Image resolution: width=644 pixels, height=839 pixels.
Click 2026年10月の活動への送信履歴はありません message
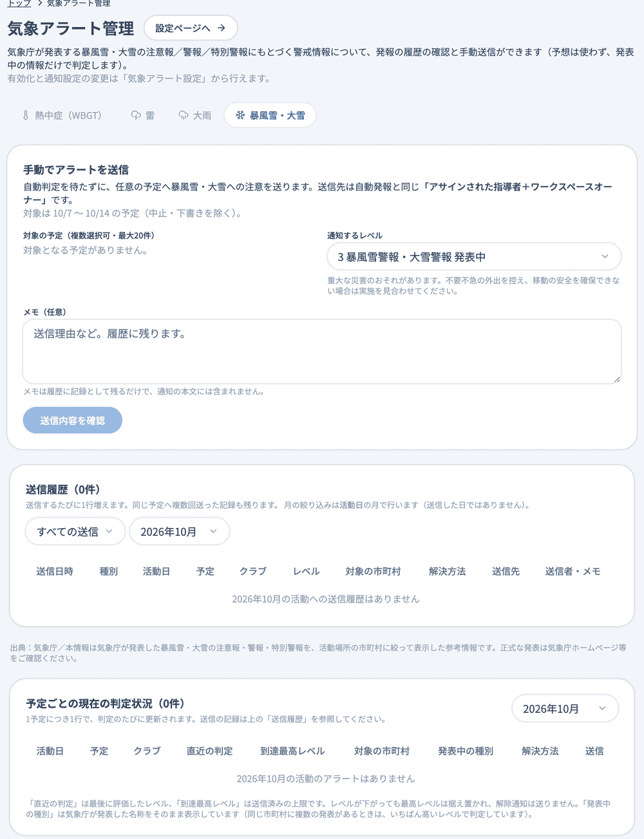tap(326, 599)
